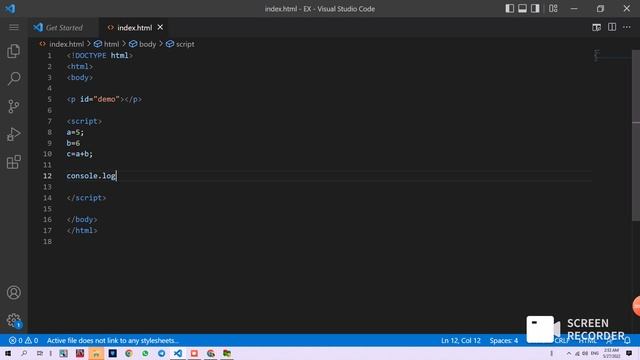The width and height of the screenshot is (640, 360).
Task: Click the closing </body> tag
Action: 82,220
